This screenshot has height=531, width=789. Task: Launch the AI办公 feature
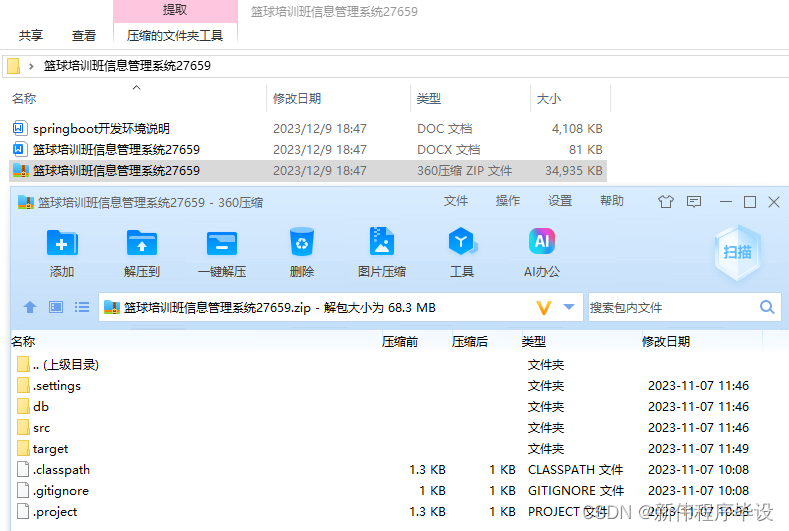[x=542, y=242]
